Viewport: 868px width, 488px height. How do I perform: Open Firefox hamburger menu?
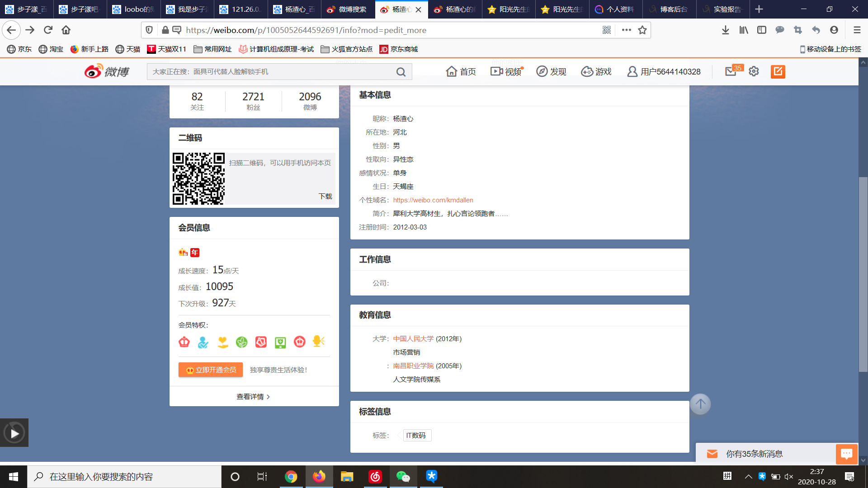click(857, 30)
